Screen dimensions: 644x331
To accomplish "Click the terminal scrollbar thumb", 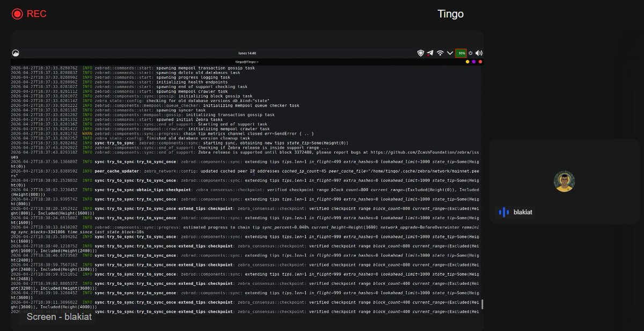I will [482, 305].
